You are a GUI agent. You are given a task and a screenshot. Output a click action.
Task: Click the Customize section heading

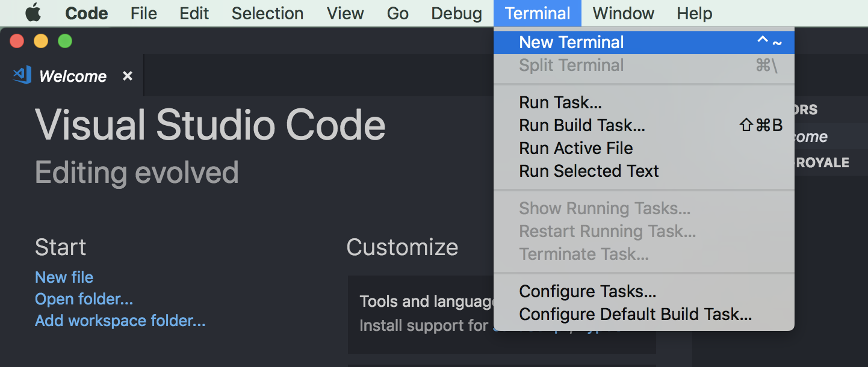402,247
